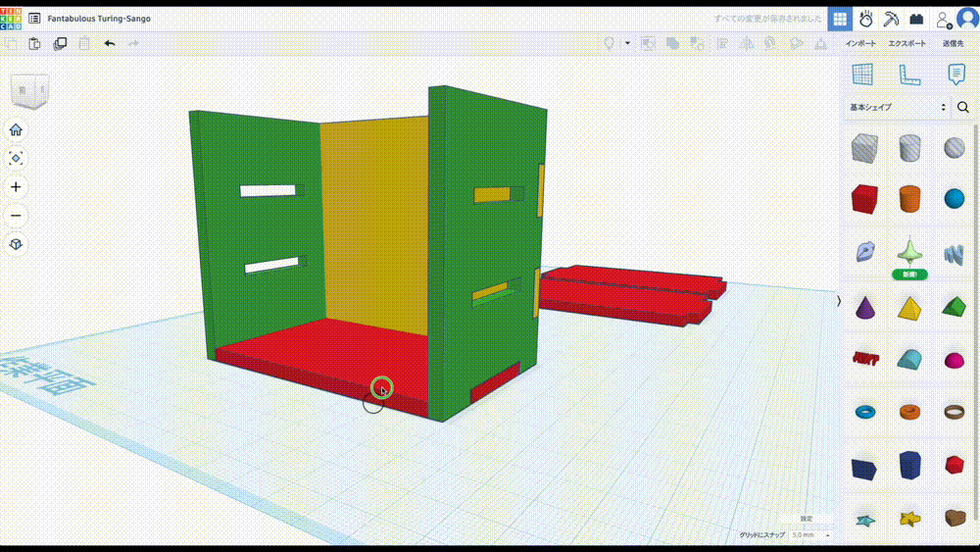The height and width of the screenshot is (552, 980).
Task: Toggle perspective/orthographic view cube button
Action: point(16,244)
